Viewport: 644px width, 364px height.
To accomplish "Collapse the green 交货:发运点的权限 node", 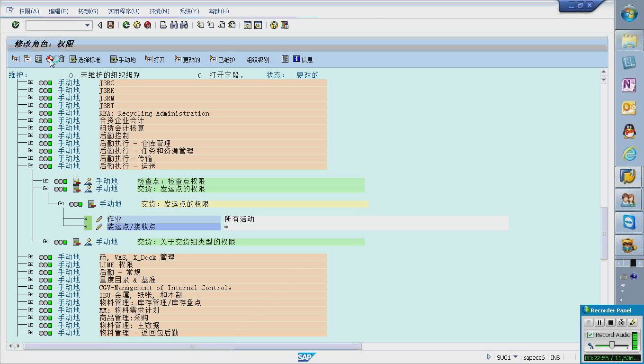I will 45,189.
